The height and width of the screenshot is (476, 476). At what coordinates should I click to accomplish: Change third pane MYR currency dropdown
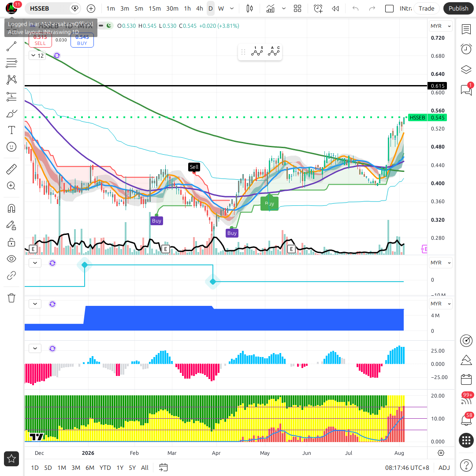[440, 304]
